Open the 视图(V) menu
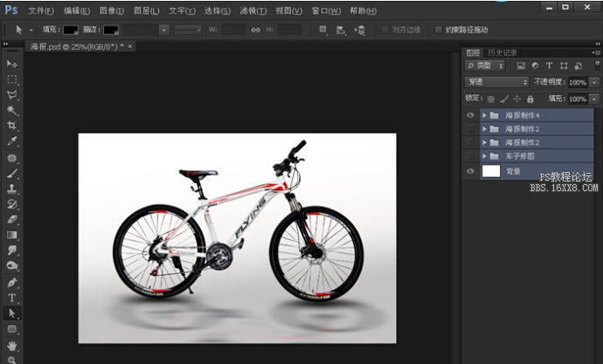 [288, 10]
